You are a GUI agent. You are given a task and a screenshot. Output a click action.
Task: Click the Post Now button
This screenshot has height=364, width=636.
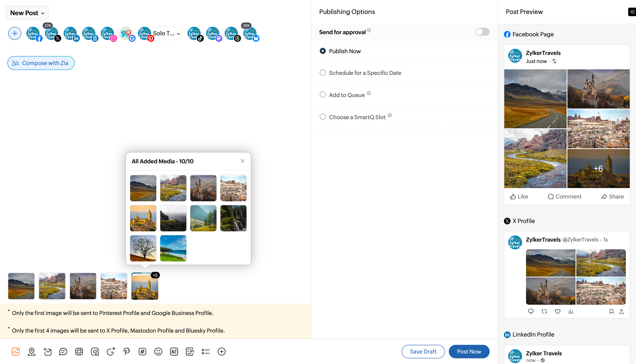[469, 352]
